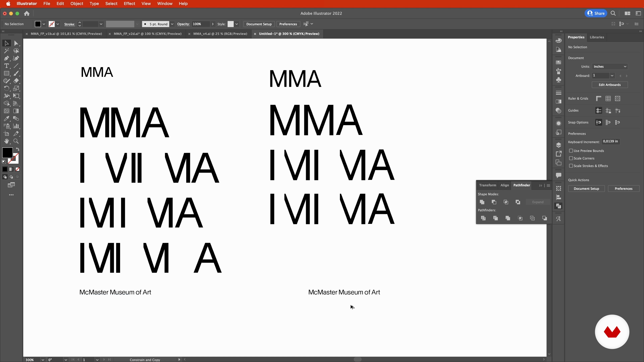Image resolution: width=644 pixels, height=362 pixels.
Task: Toggle Snap to Point option
Action: coord(599,122)
